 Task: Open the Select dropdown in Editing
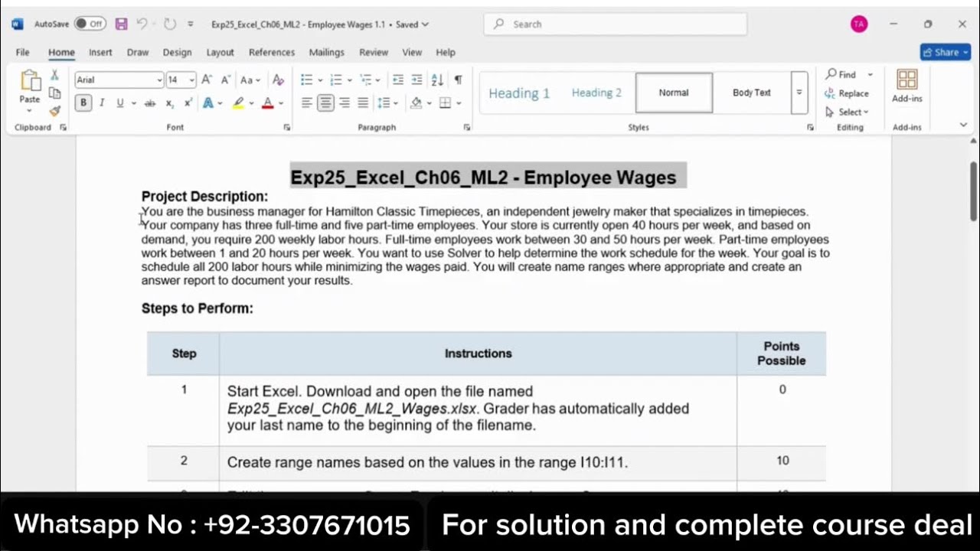tap(847, 112)
